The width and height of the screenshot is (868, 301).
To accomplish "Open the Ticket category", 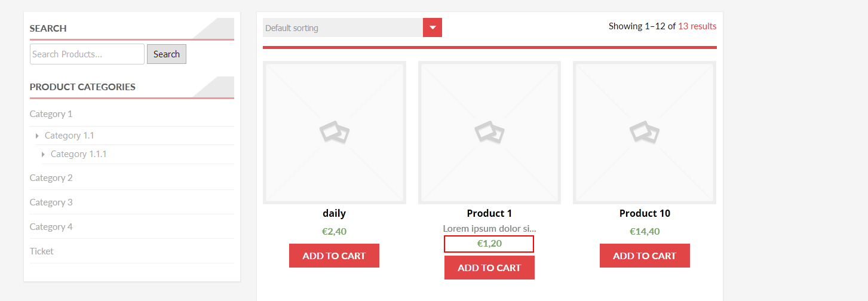I will coord(42,251).
